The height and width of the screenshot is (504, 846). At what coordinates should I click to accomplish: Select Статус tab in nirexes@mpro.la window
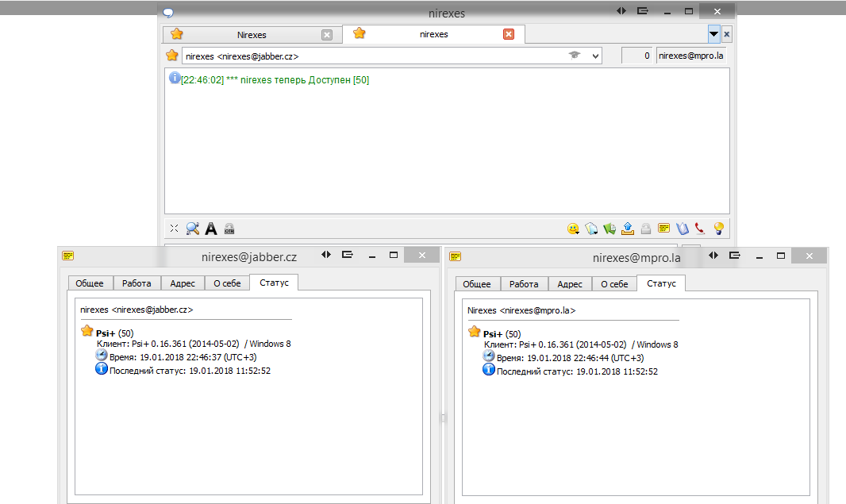click(x=661, y=283)
